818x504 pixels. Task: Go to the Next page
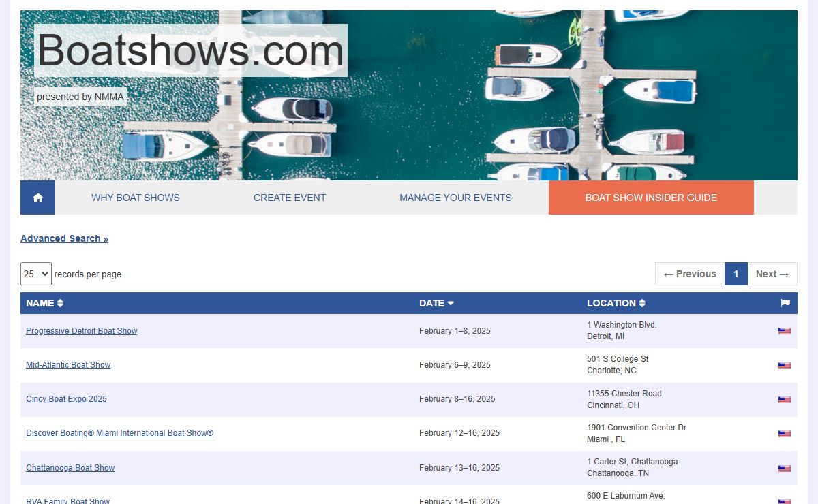tap(772, 274)
